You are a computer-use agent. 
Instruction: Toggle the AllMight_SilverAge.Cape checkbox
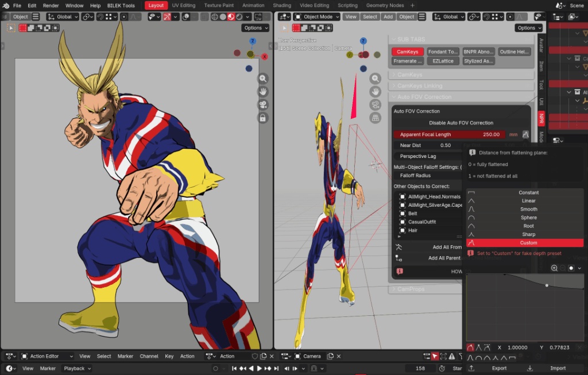click(403, 205)
